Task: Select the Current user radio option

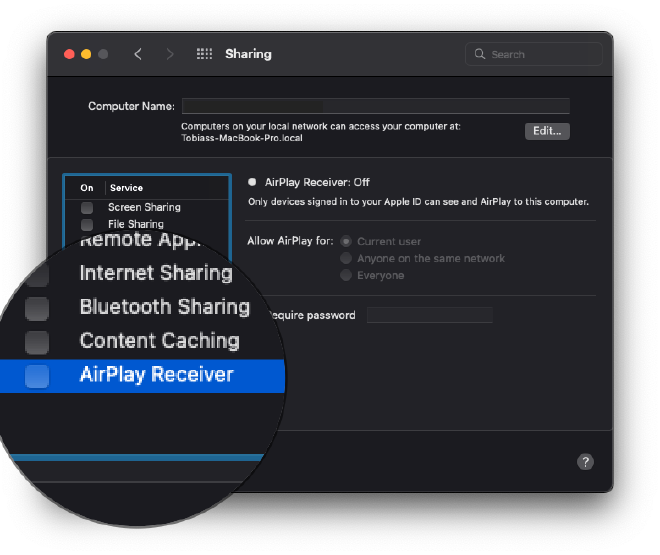Action: (x=347, y=241)
